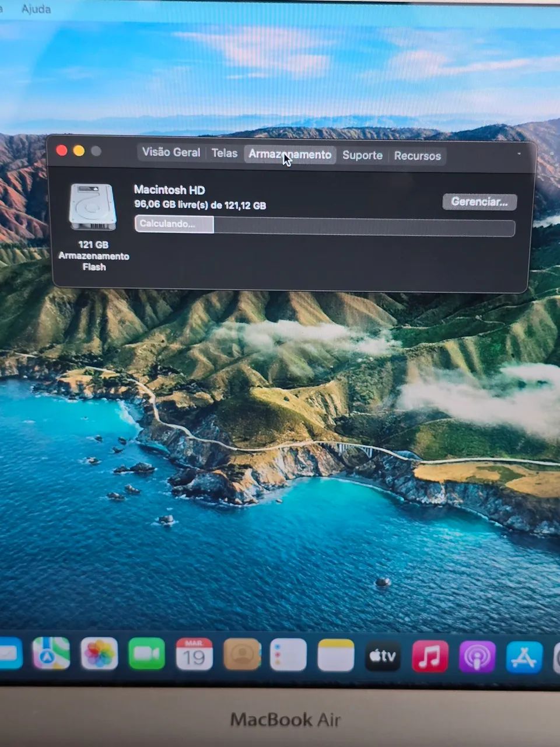Select the Armazenamento tab
This screenshot has width=560, height=747.
[290, 154]
